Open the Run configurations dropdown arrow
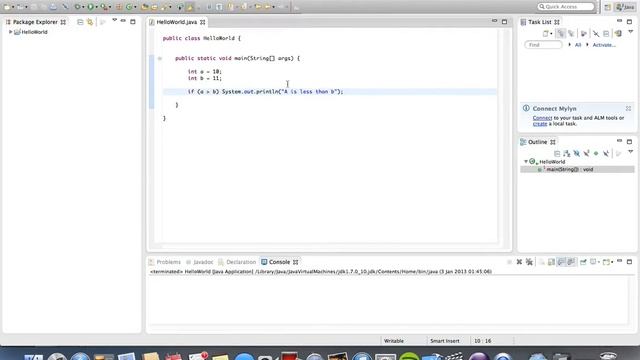Image resolution: width=640 pixels, height=360 pixels. [x=96, y=7]
